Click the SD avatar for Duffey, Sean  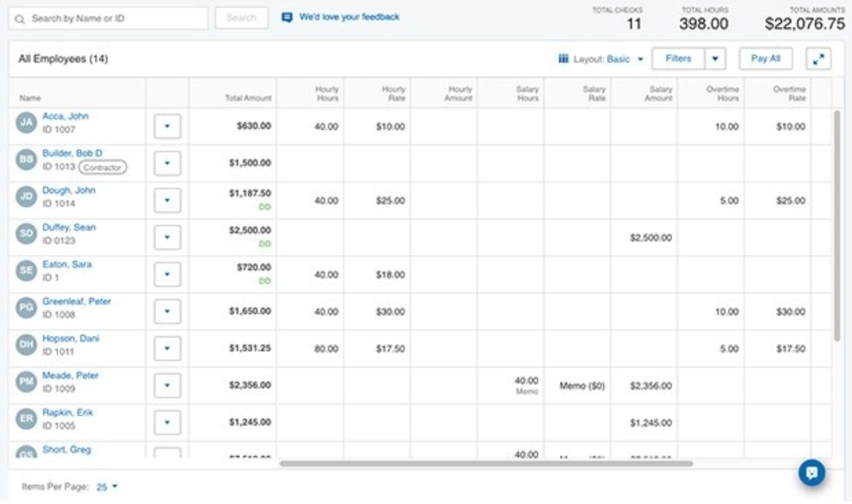point(26,233)
